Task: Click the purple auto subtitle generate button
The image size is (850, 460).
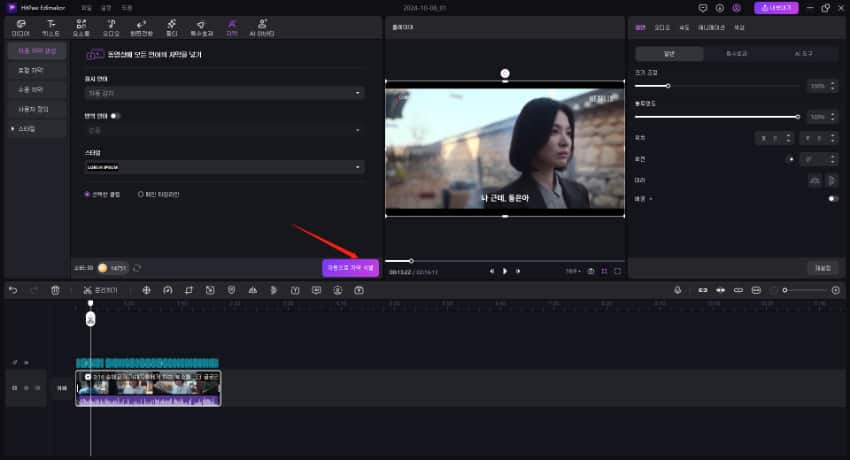Action: pos(350,267)
